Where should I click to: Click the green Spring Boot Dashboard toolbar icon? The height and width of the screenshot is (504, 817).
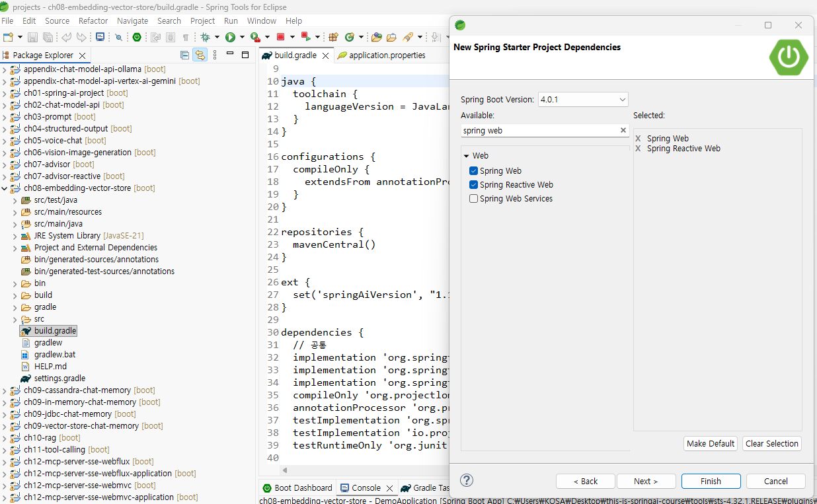(137, 37)
